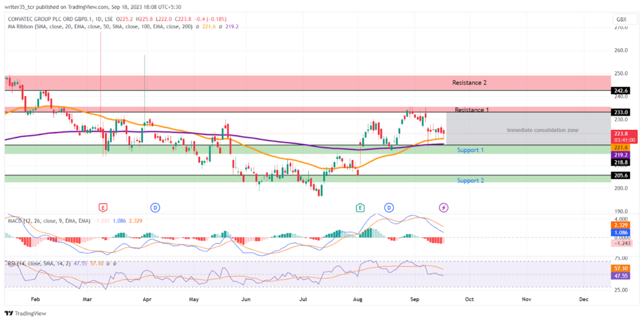Click the blue dividend D marker near April
Screen dimensions: 644x321
[x=155, y=207]
